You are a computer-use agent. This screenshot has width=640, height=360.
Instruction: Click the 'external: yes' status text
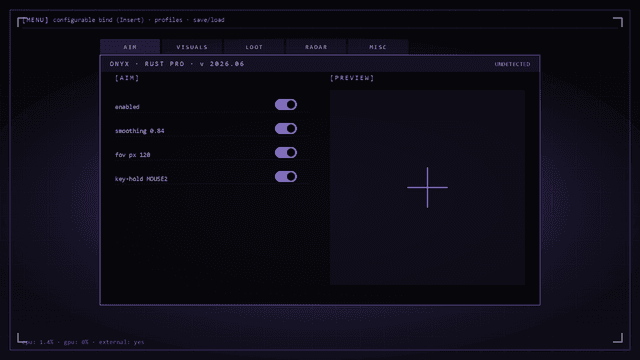[x=121, y=342]
